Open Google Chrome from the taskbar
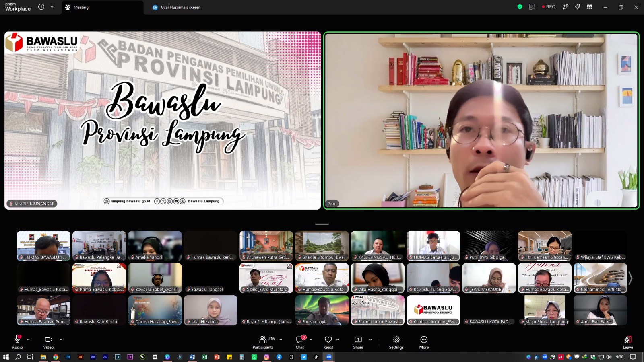The height and width of the screenshot is (362, 644). 56,357
